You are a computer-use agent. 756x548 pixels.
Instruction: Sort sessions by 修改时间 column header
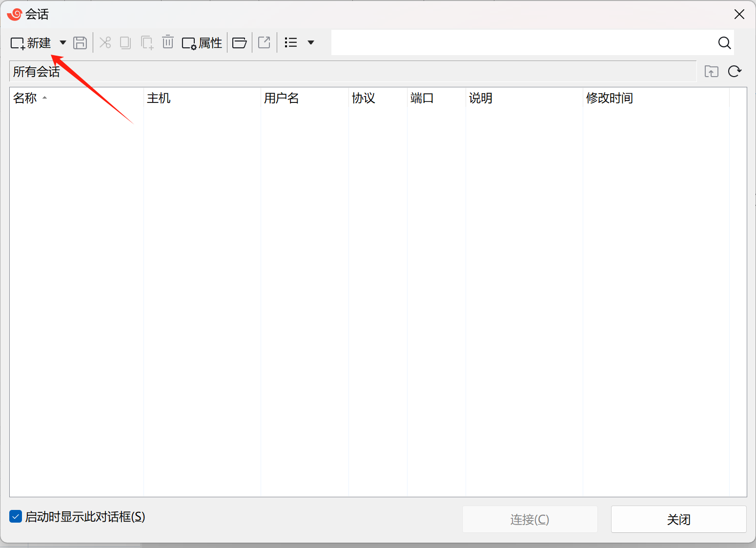coord(609,98)
